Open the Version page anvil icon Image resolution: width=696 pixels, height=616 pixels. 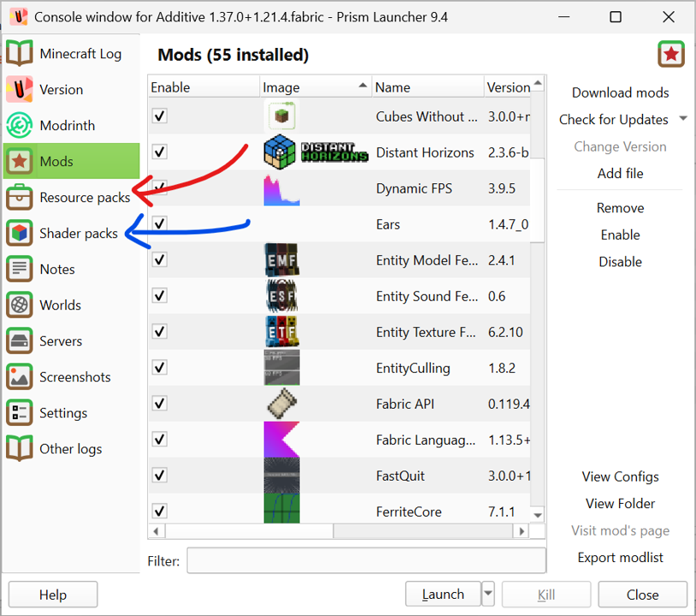[20, 89]
